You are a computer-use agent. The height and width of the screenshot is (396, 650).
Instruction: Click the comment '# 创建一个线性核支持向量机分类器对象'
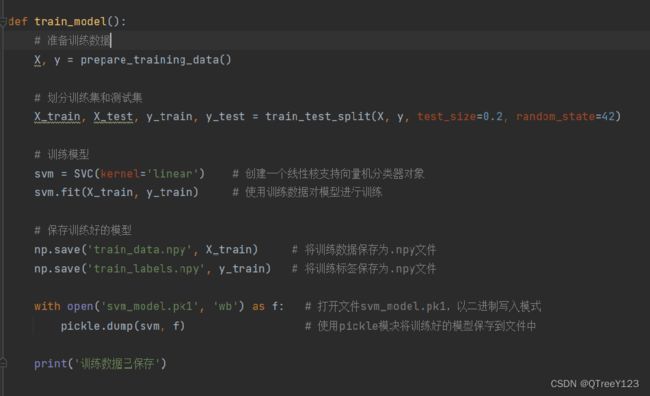(328, 174)
